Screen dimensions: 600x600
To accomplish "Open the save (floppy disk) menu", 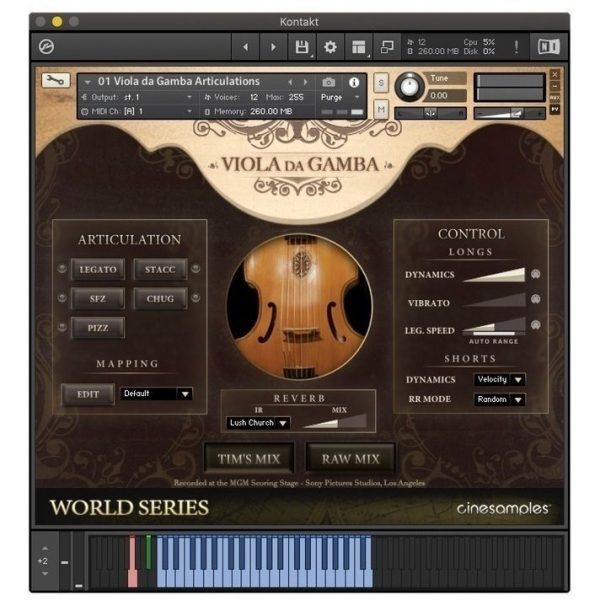I will click(302, 47).
